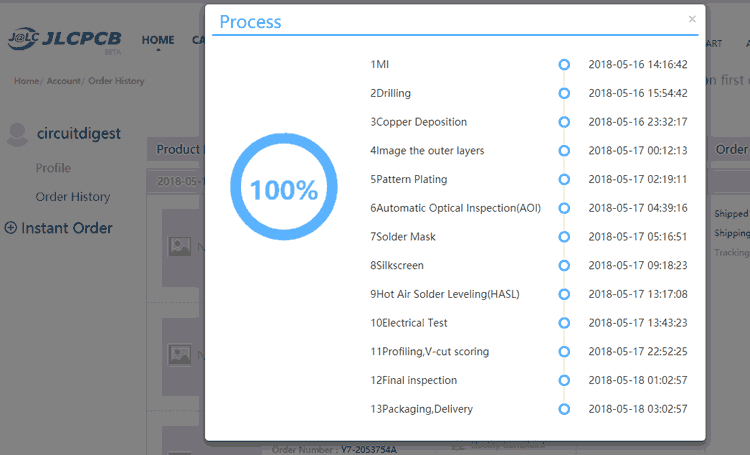Select the 7Solder Mask label
The image size is (750, 455).
coord(403,237)
